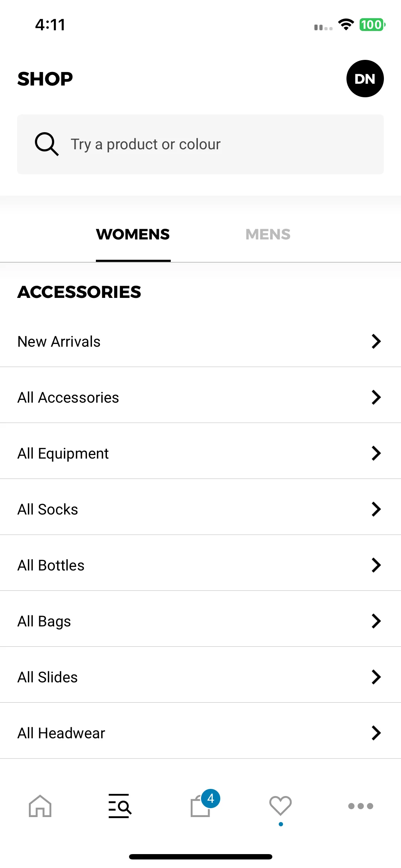
Task: Open All Bottles category
Action: click(x=200, y=565)
